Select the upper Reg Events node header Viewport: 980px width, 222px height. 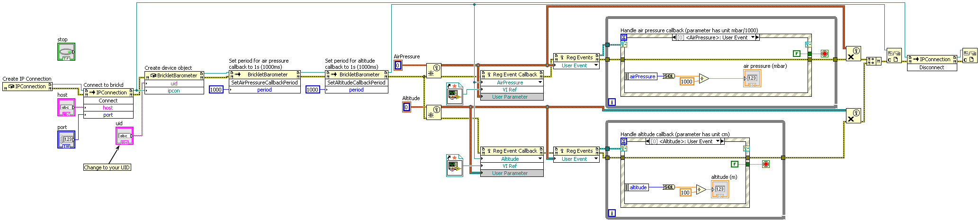[576, 57]
